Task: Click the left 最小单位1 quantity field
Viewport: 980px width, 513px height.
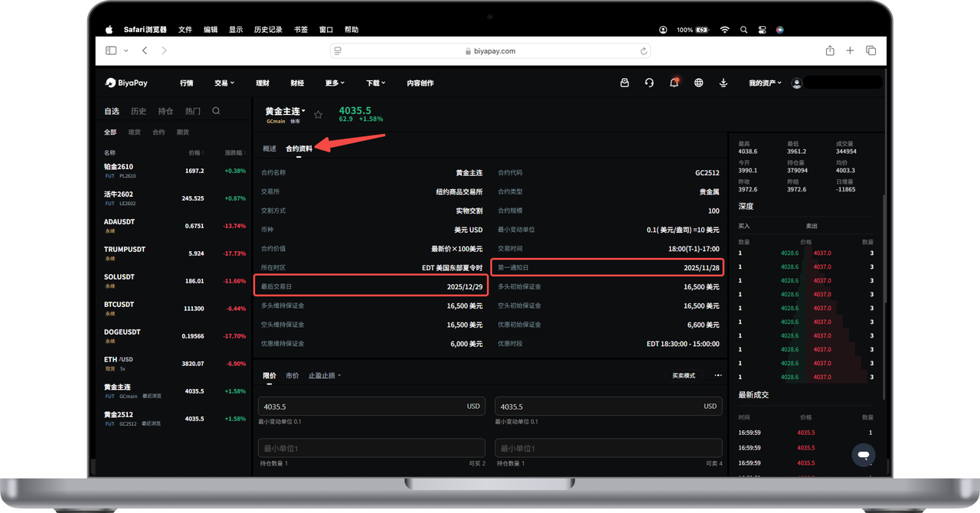Action: coord(371,448)
